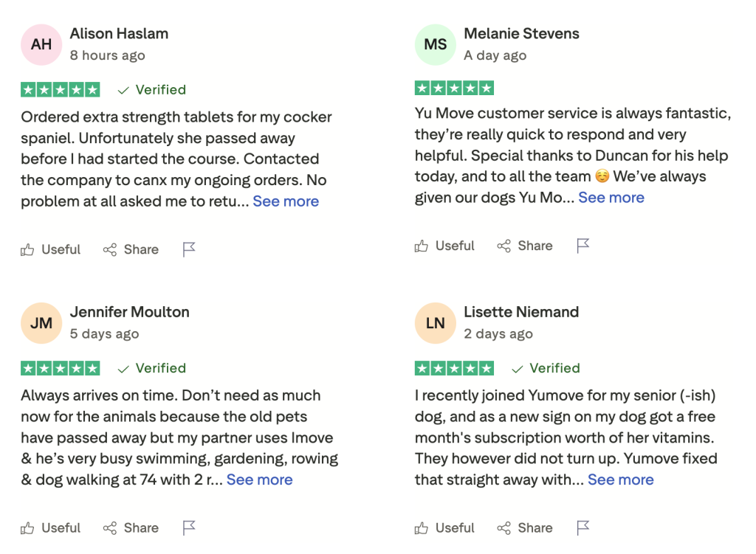This screenshot has height=554, width=756.
Task: Click Jennifer Moulton's five-star rating
Action: click(61, 368)
